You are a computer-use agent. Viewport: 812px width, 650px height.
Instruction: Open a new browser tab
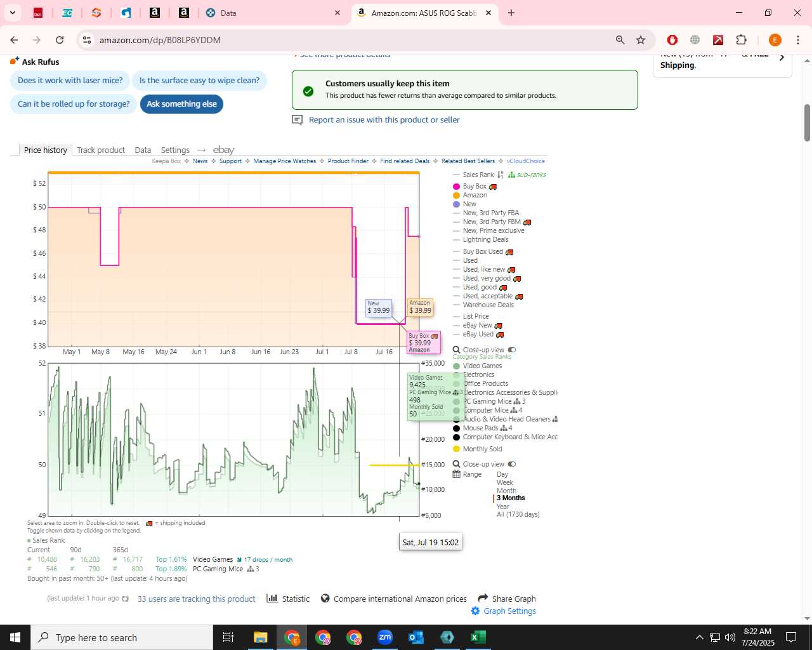point(511,13)
